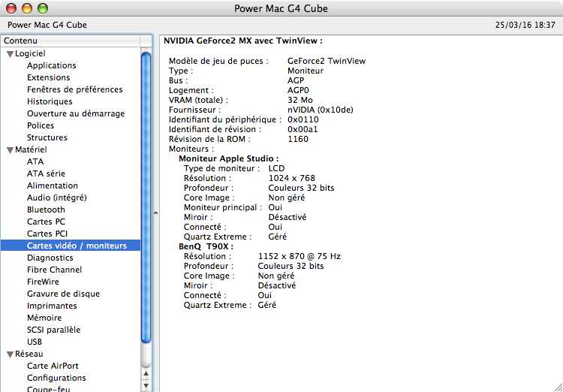Viewport: 563px width, 392px height.
Task: Click the monitor type value LCD
Action: click(x=276, y=168)
